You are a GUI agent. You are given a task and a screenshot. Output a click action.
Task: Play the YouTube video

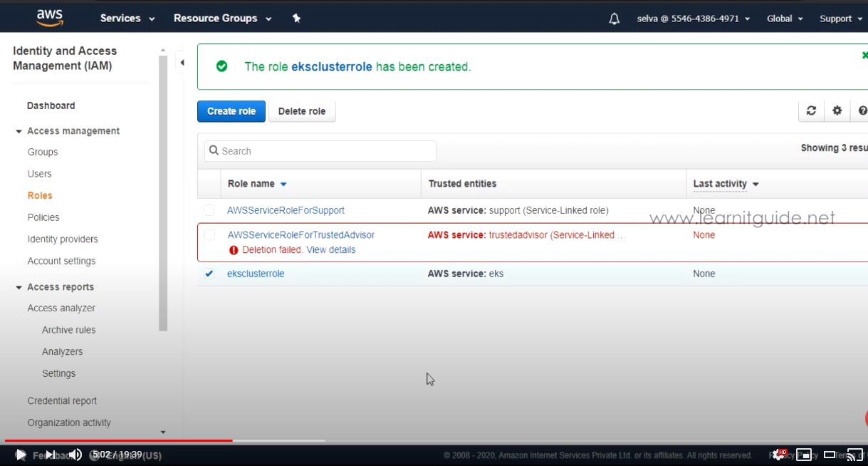21,455
